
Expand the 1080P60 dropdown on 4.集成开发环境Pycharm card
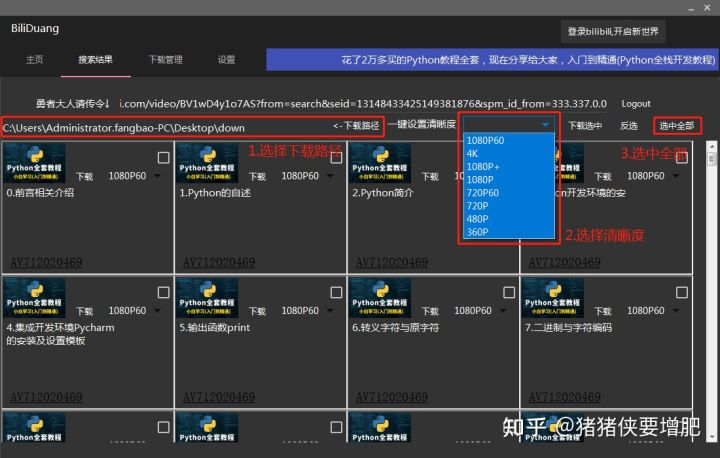[158, 311]
